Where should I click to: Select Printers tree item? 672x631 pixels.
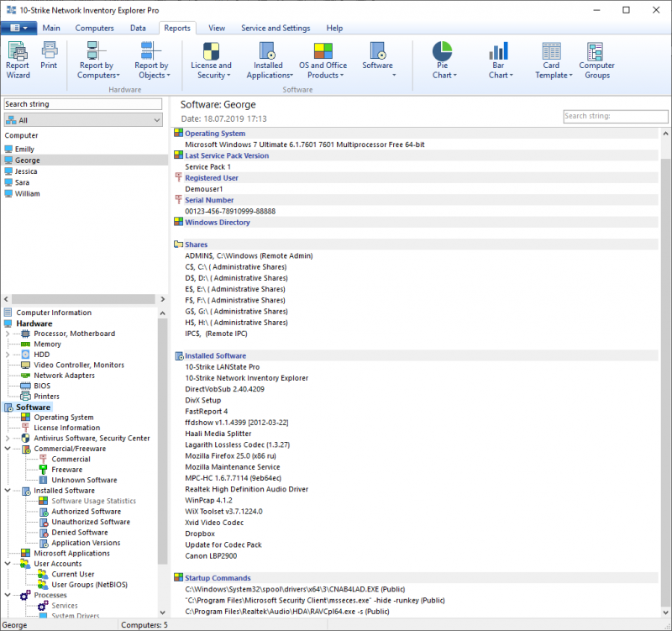[46, 397]
